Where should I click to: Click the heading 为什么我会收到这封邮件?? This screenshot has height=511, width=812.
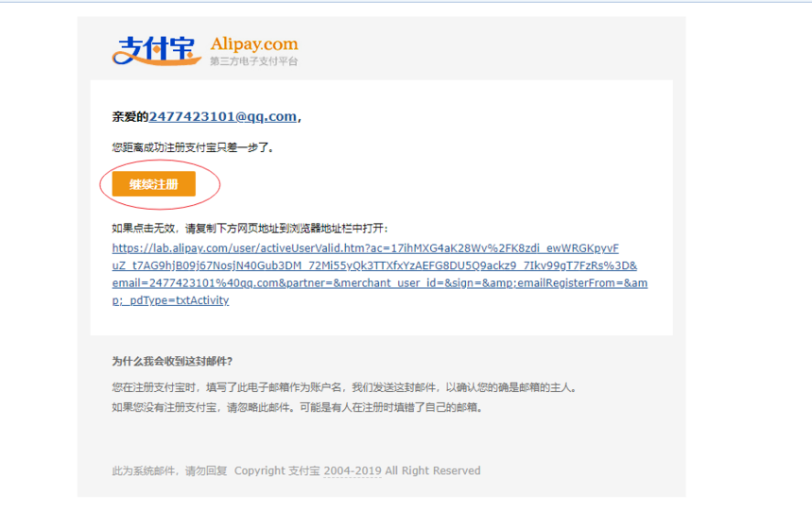pos(172,361)
